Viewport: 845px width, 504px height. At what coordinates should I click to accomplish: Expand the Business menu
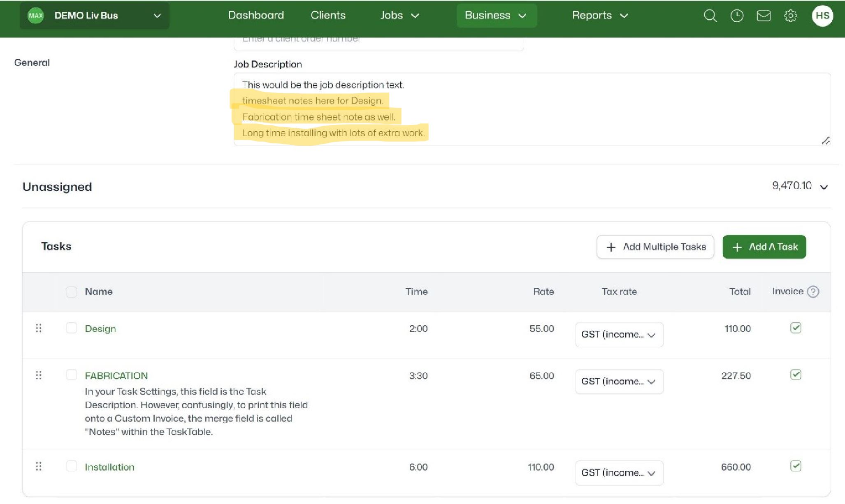click(497, 16)
